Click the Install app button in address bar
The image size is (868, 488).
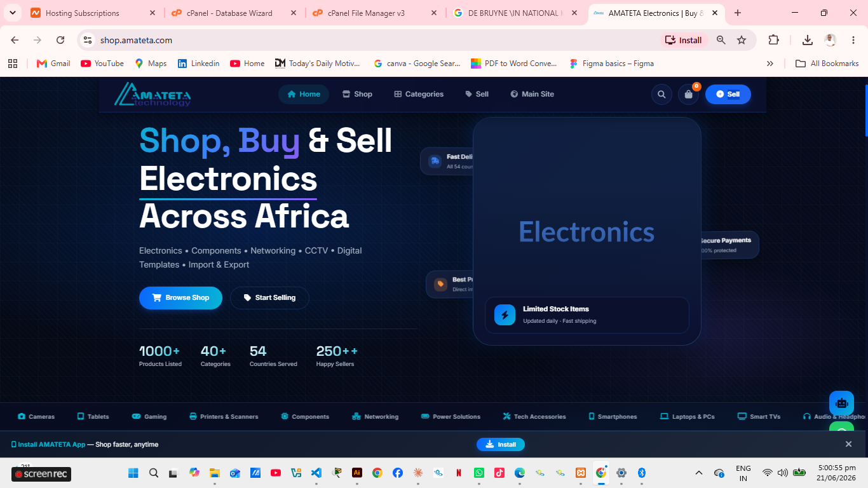[x=684, y=40]
